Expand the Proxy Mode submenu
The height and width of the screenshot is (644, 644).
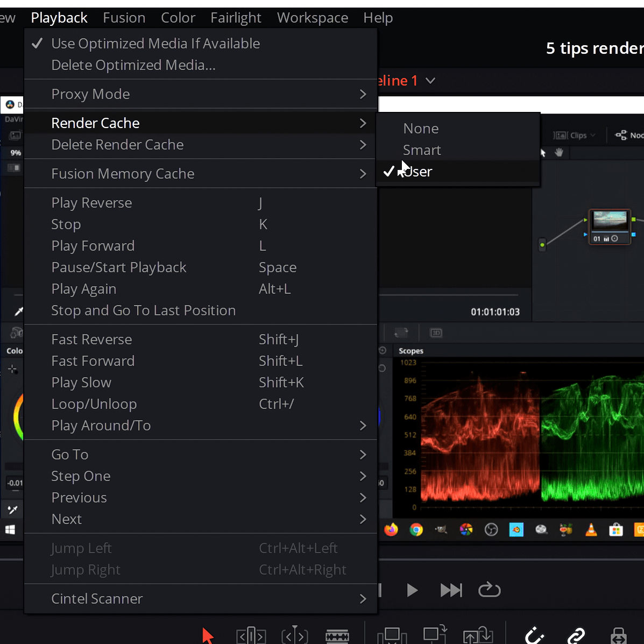(x=90, y=94)
